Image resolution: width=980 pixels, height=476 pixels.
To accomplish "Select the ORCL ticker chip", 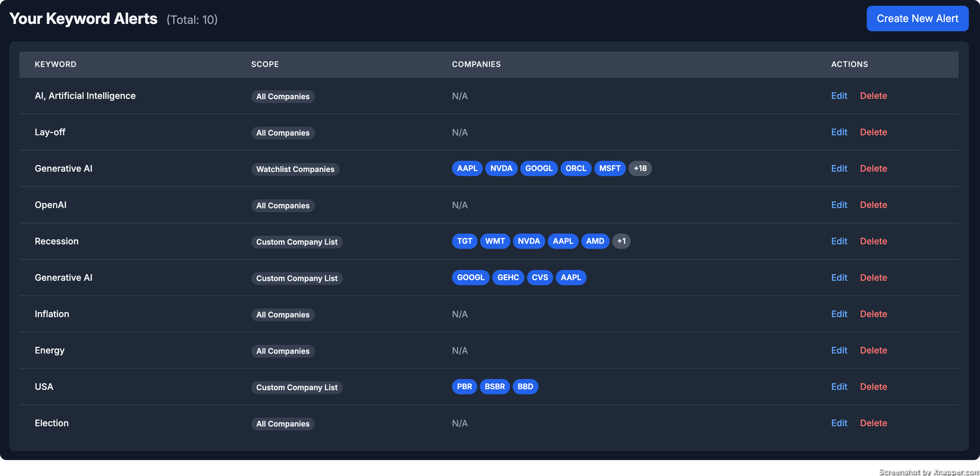I will click(x=575, y=168).
